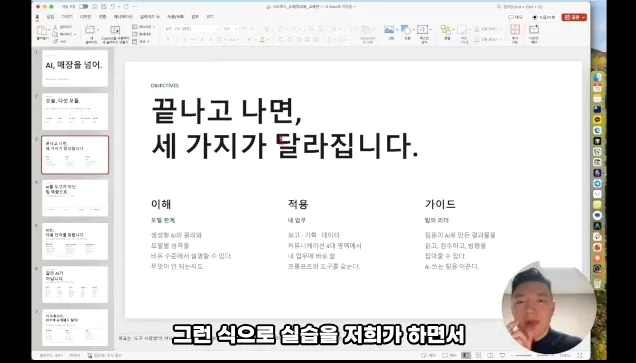This screenshot has height=363, width=636.
Task: Click the Record button top right
Action: (x=544, y=17)
